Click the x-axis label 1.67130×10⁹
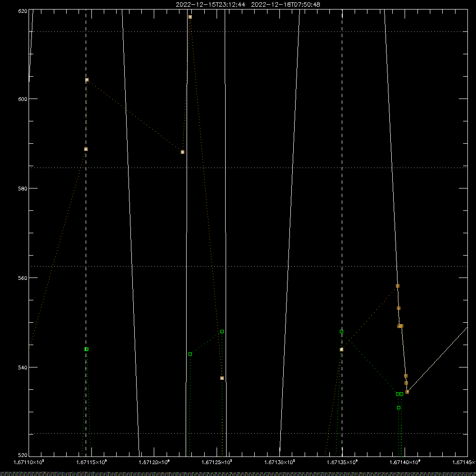476x476 pixels. (279, 462)
